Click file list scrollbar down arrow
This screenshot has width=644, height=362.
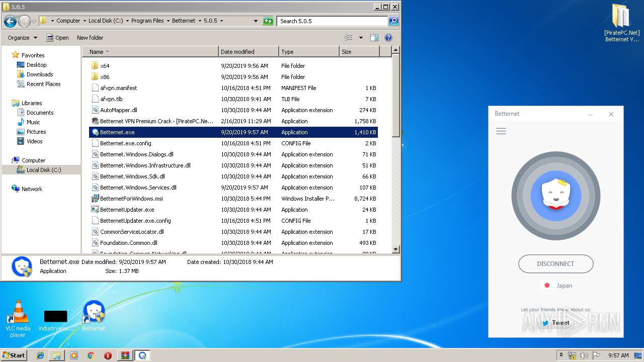[x=395, y=249]
